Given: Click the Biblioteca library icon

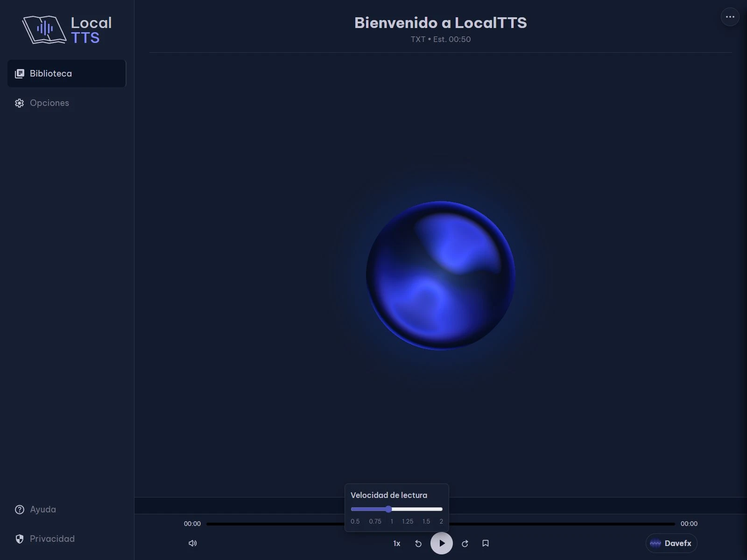Looking at the screenshot, I should (x=19, y=74).
